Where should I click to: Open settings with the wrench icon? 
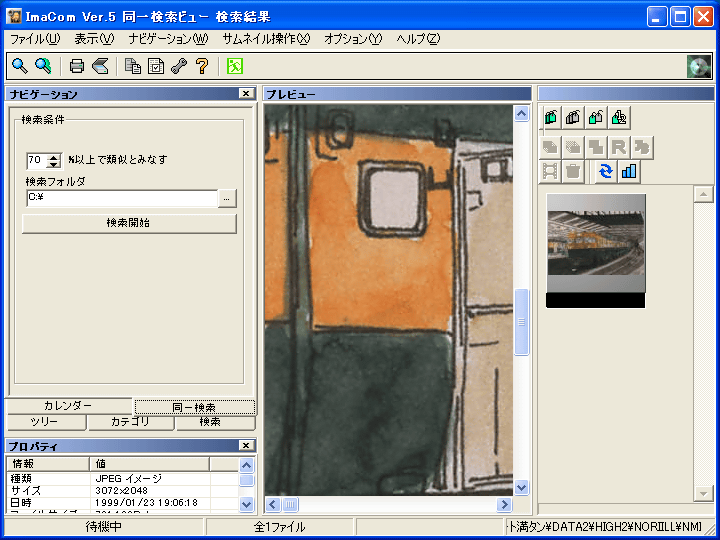[179, 66]
